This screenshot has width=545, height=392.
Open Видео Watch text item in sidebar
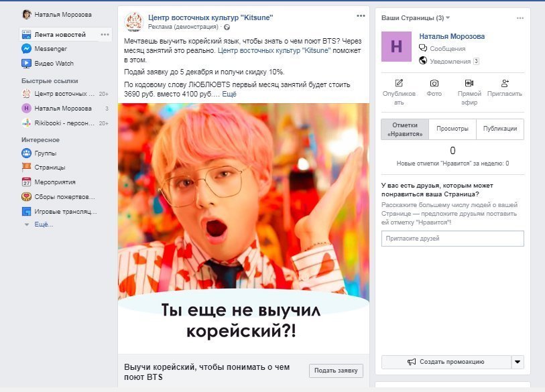(x=54, y=63)
